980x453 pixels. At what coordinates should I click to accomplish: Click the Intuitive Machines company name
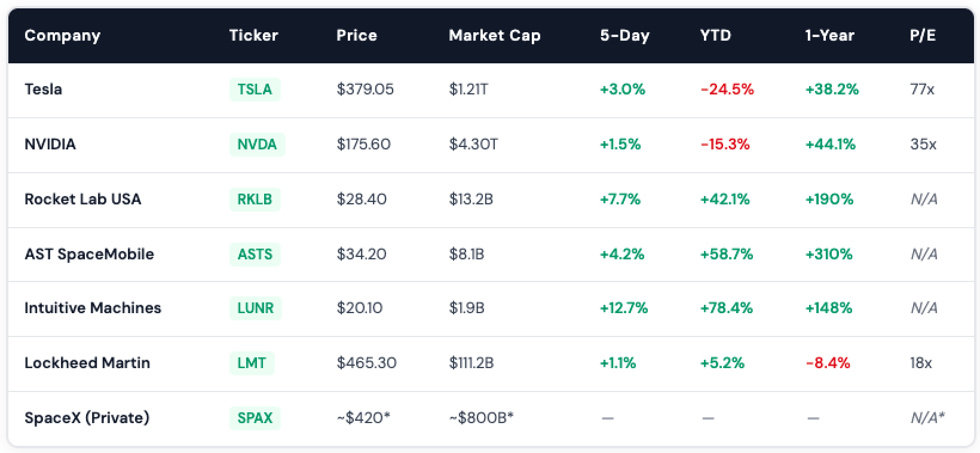[93, 308]
